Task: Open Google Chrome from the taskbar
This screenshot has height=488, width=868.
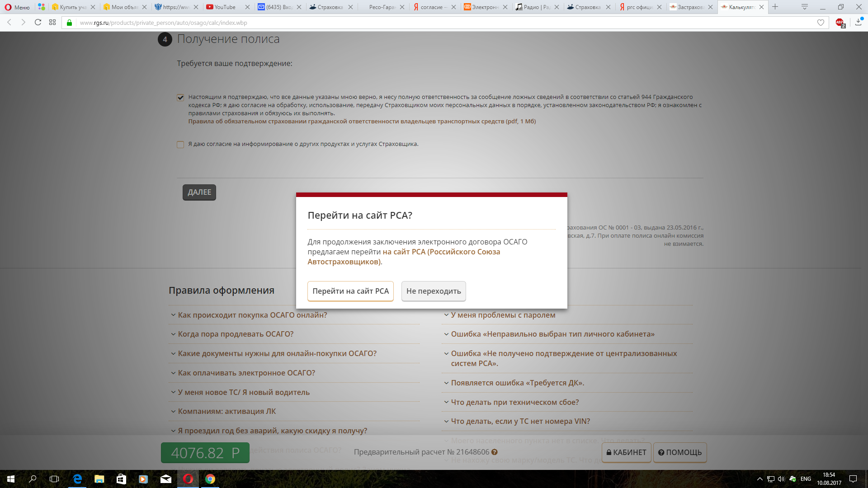Action: coord(210,479)
